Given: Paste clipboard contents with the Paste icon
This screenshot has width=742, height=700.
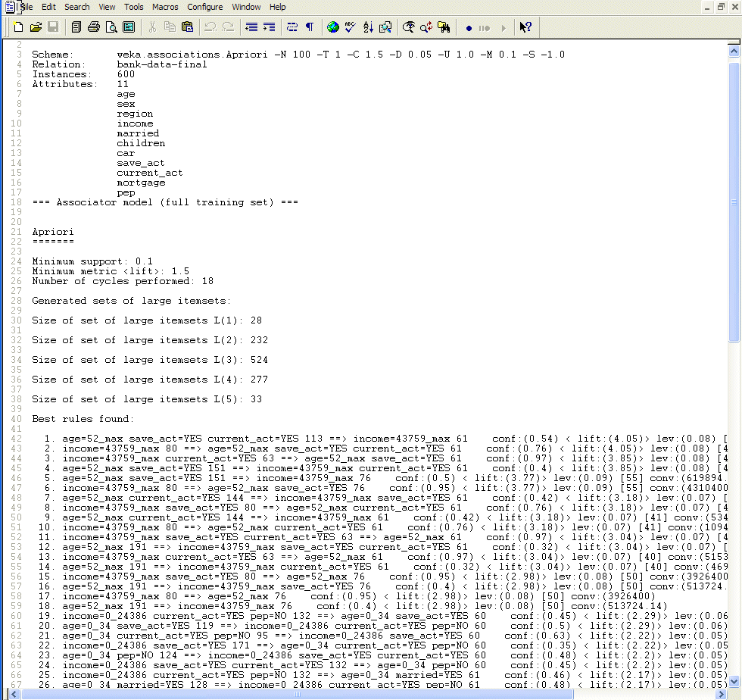Looking at the screenshot, I should tap(187, 27).
